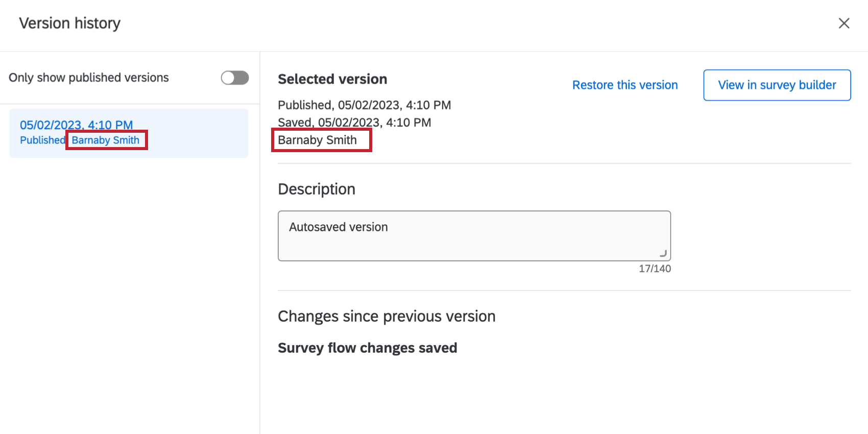Click the Published, 05/02/2023, 4:10 PM line
The image size is (868, 434).
364,105
